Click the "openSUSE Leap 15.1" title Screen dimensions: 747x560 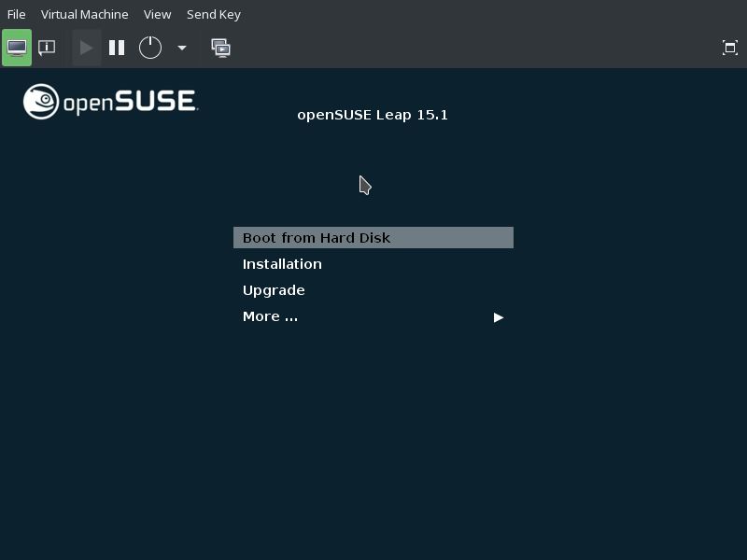(x=373, y=115)
